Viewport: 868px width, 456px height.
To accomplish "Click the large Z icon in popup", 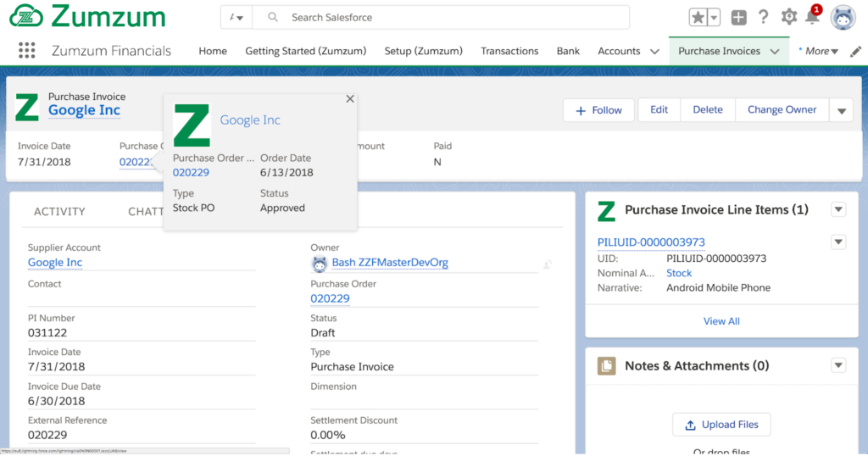I will (x=192, y=125).
